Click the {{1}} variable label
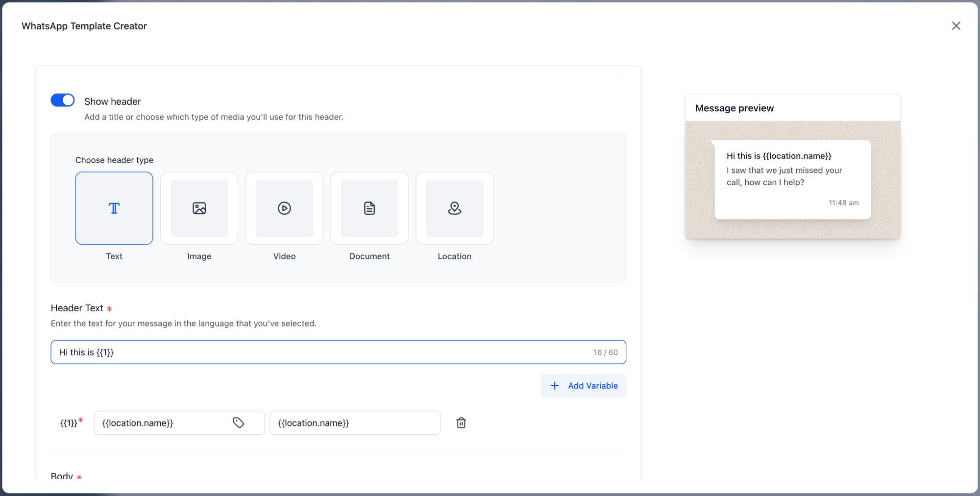Viewport: 980px width, 496px height. coord(69,423)
